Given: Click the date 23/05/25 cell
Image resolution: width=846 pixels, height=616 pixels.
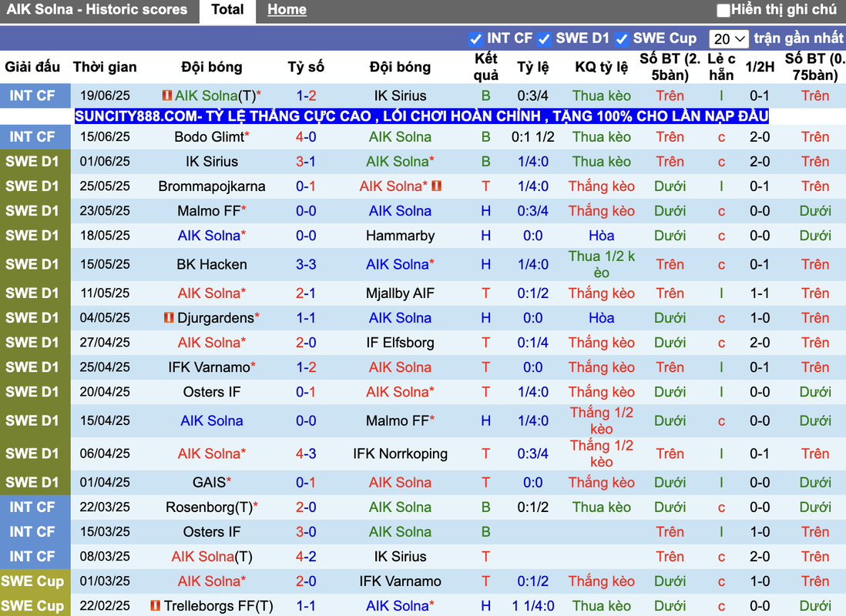Looking at the screenshot, I should 105,211.
